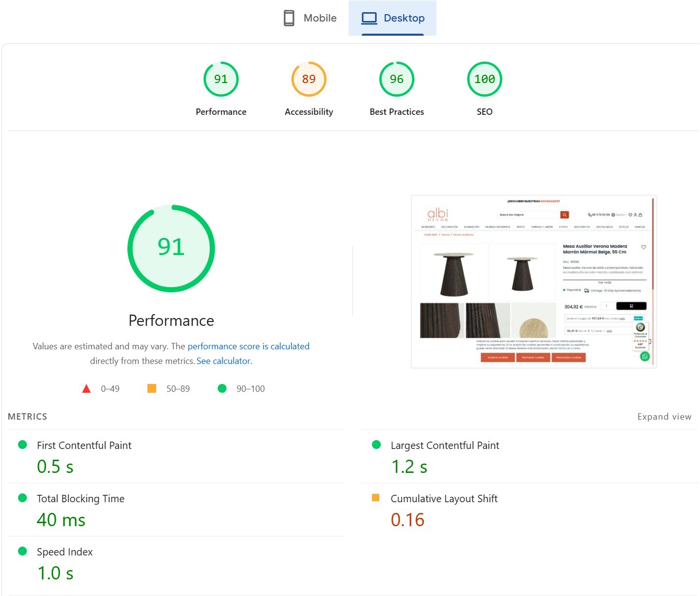Click the page screenshot thumbnail
This screenshot has width=700, height=596.
pyautogui.click(x=534, y=281)
